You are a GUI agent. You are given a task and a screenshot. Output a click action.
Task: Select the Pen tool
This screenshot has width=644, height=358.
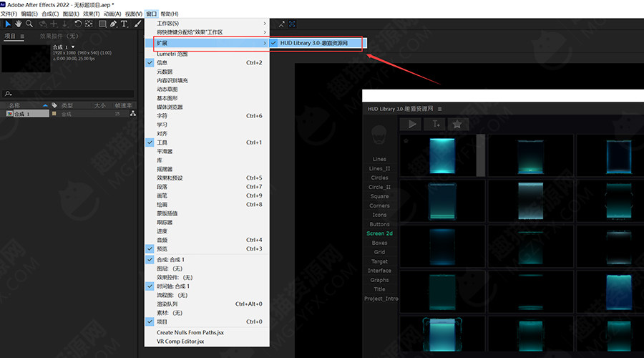point(113,24)
